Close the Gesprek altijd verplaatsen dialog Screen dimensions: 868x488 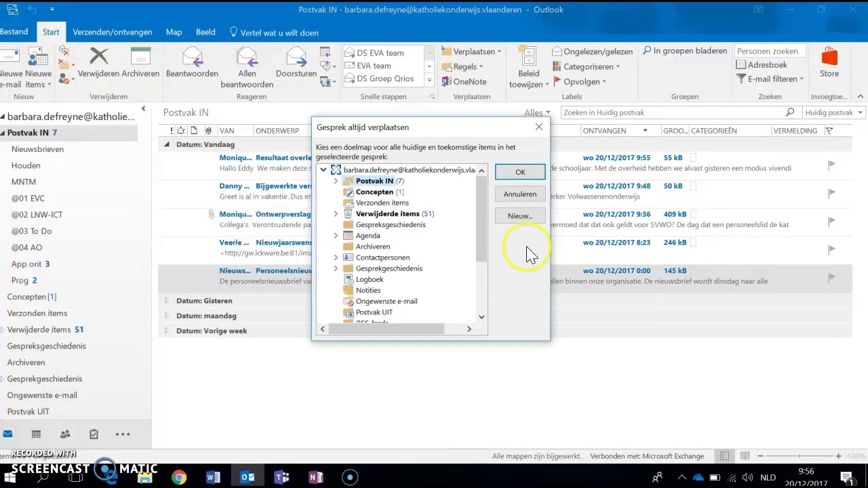[538, 127]
